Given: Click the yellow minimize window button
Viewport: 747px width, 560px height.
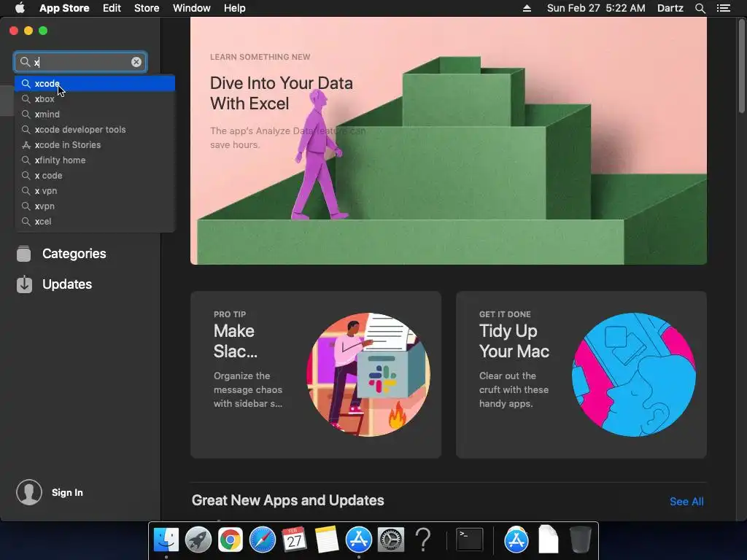Looking at the screenshot, I should (28, 31).
